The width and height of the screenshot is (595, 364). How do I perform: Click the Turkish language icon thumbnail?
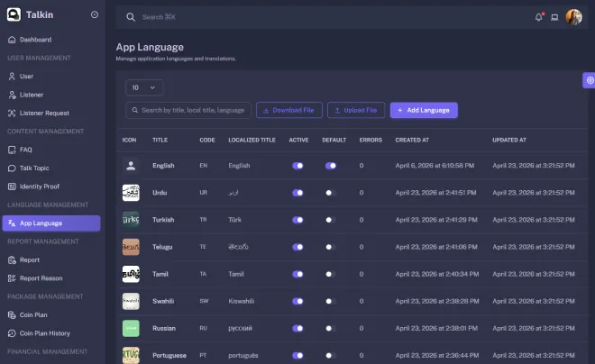click(x=131, y=220)
